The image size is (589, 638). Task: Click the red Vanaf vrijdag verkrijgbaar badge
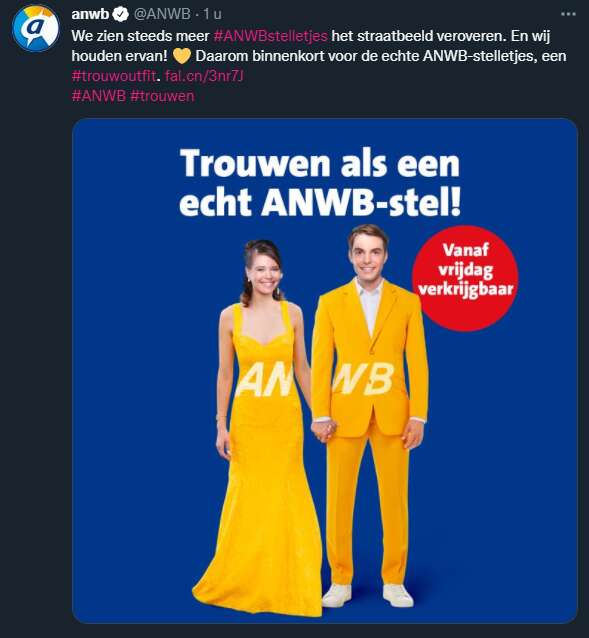pos(465,278)
